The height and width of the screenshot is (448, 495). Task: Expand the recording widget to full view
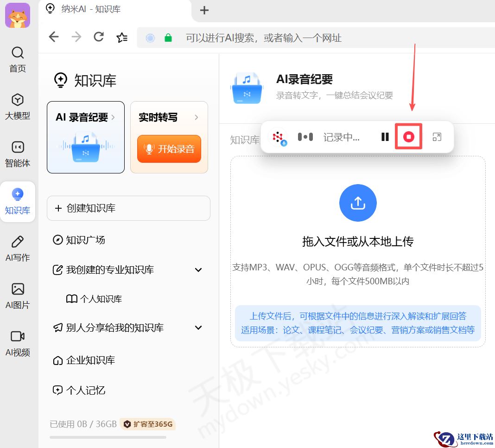click(436, 137)
